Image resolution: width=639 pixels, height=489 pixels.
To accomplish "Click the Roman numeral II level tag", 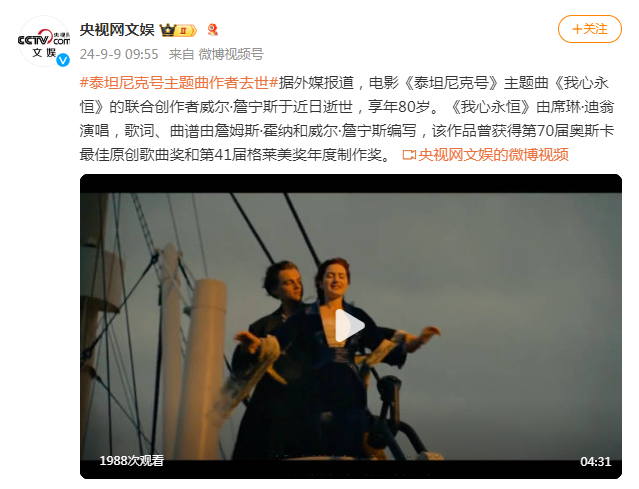I will coord(185,31).
